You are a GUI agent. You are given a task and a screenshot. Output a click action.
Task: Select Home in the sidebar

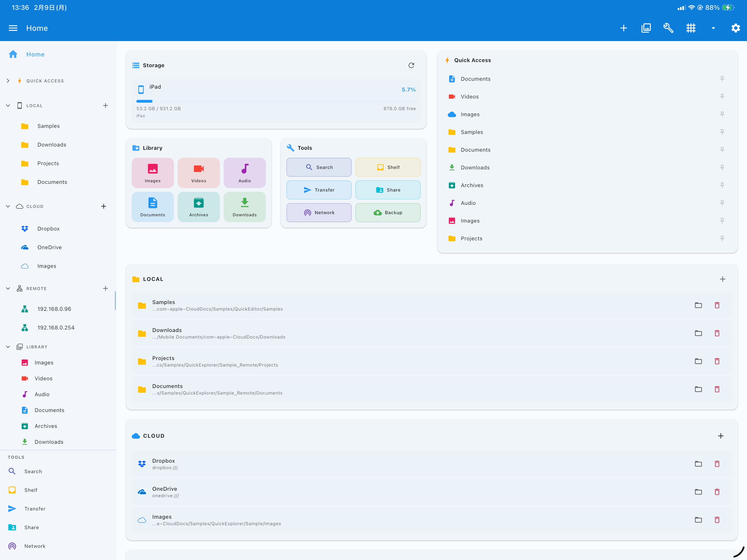coord(35,54)
